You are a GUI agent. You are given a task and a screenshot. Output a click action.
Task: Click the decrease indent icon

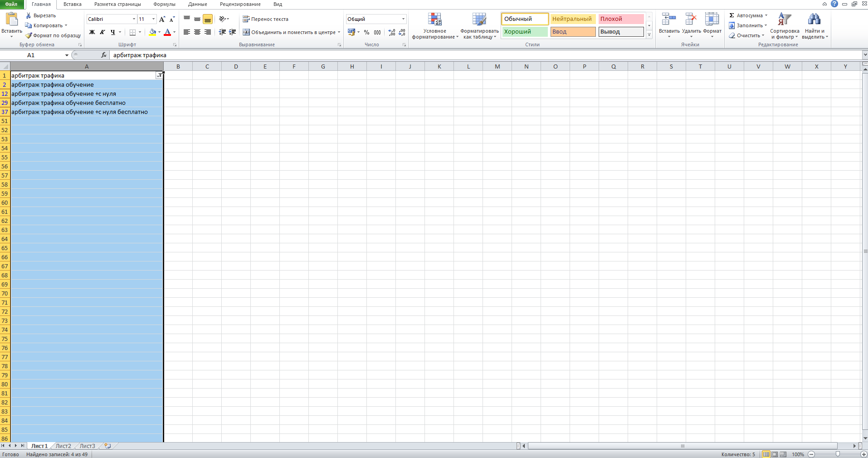pos(222,32)
